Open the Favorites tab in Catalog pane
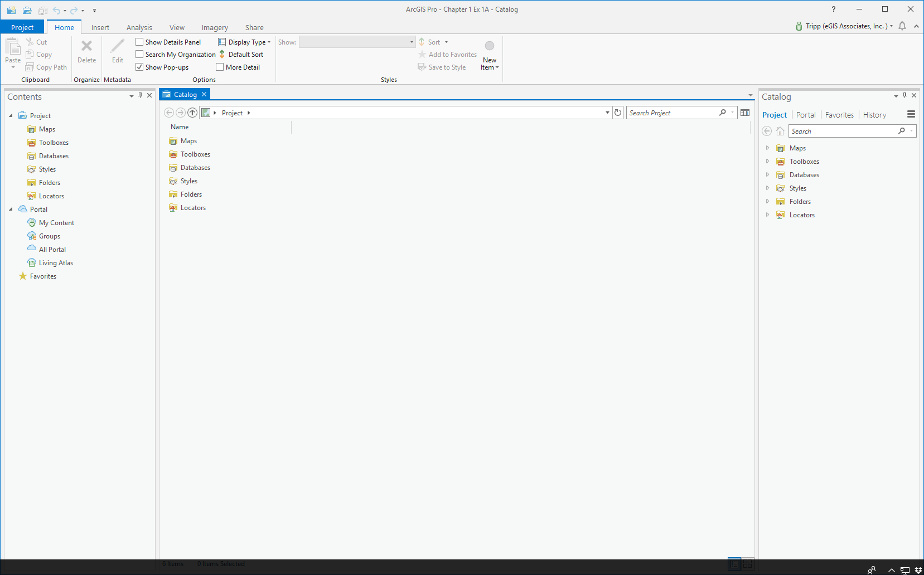Viewport: 924px width, 575px height. (x=839, y=115)
